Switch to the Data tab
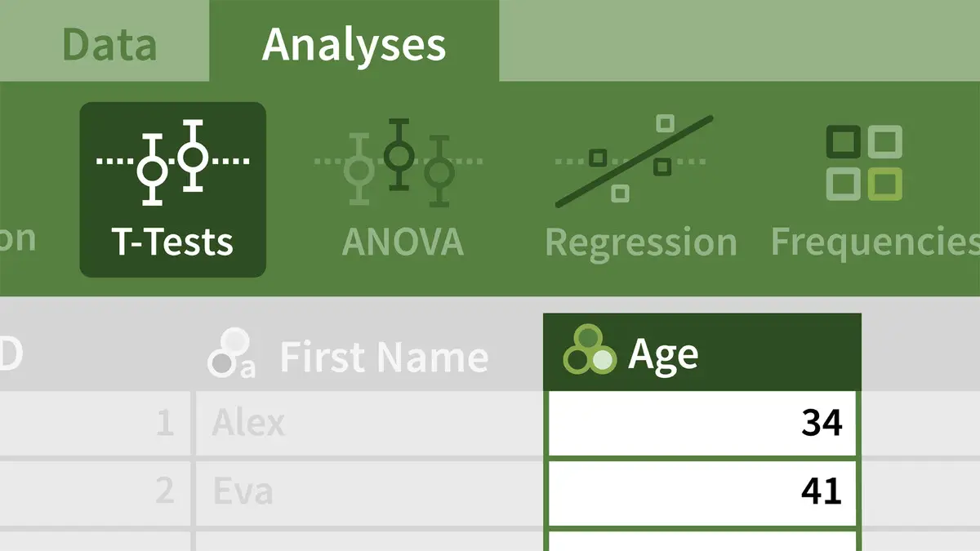This screenshot has height=551, width=980. tap(109, 44)
